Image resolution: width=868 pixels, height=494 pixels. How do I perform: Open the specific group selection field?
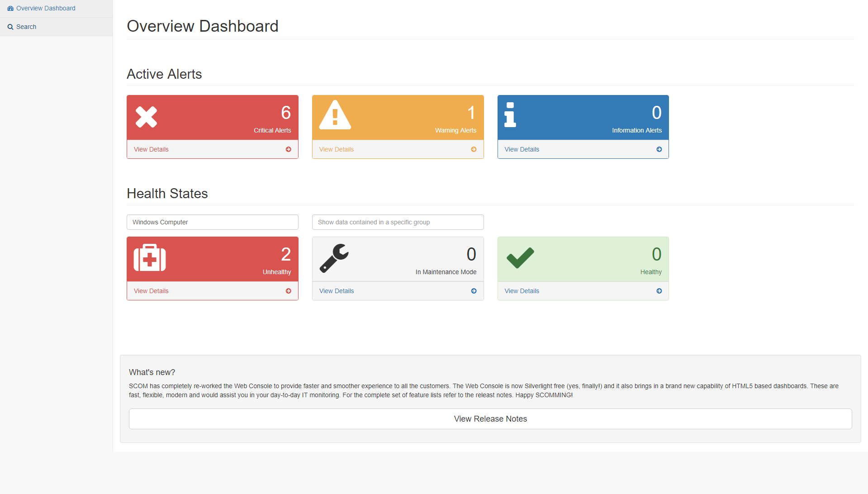398,222
